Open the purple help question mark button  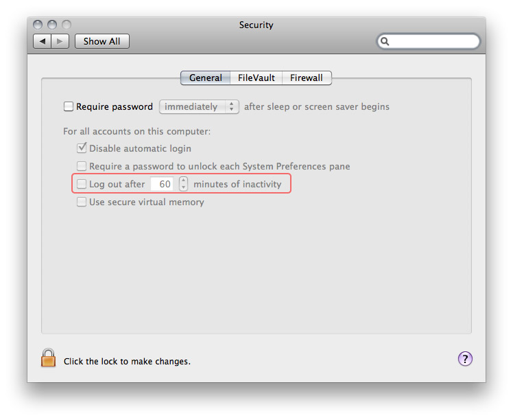[x=465, y=359]
